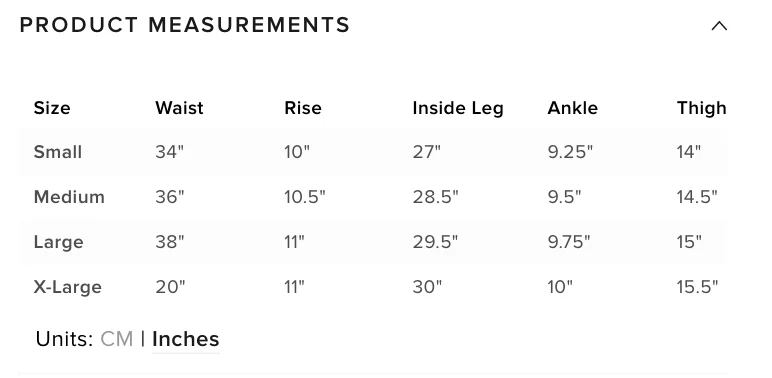Collapse the Product Measurements section chevron
772x378 pixels.
tap(719, 26)
